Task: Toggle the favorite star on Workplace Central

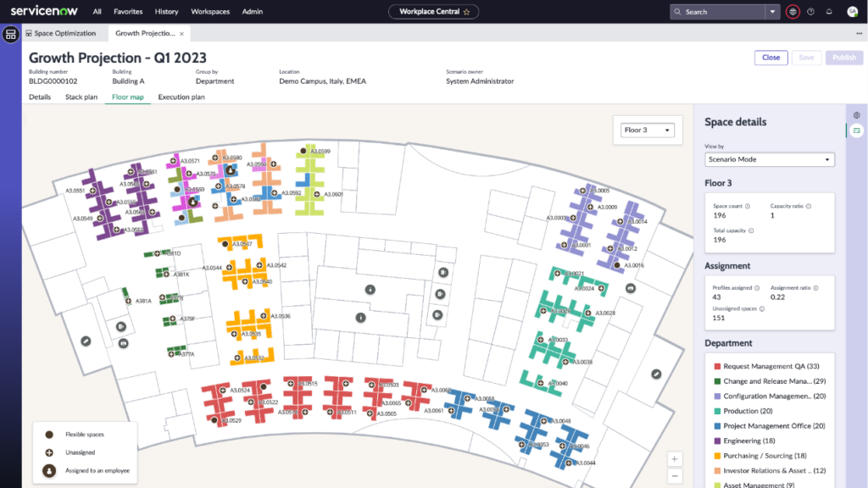Action: click(468, 11)
